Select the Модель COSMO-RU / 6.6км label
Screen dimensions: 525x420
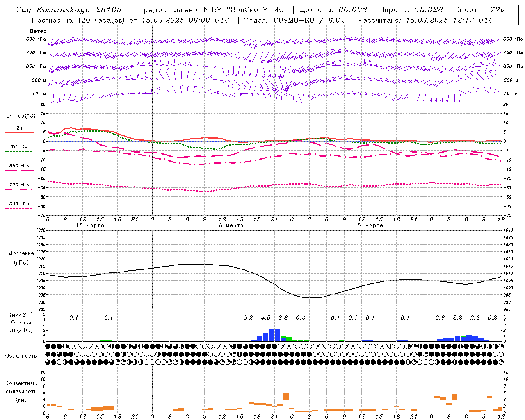tap(296, 20)
